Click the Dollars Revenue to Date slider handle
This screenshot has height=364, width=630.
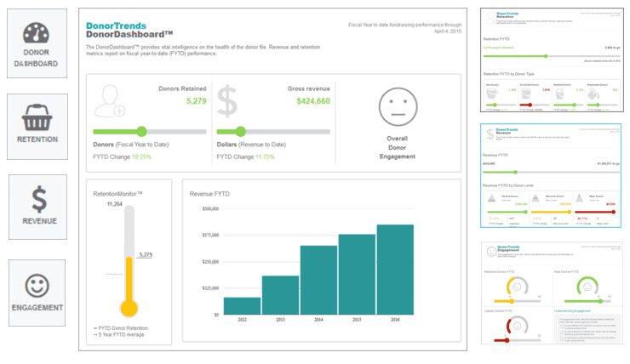point(240,131)
